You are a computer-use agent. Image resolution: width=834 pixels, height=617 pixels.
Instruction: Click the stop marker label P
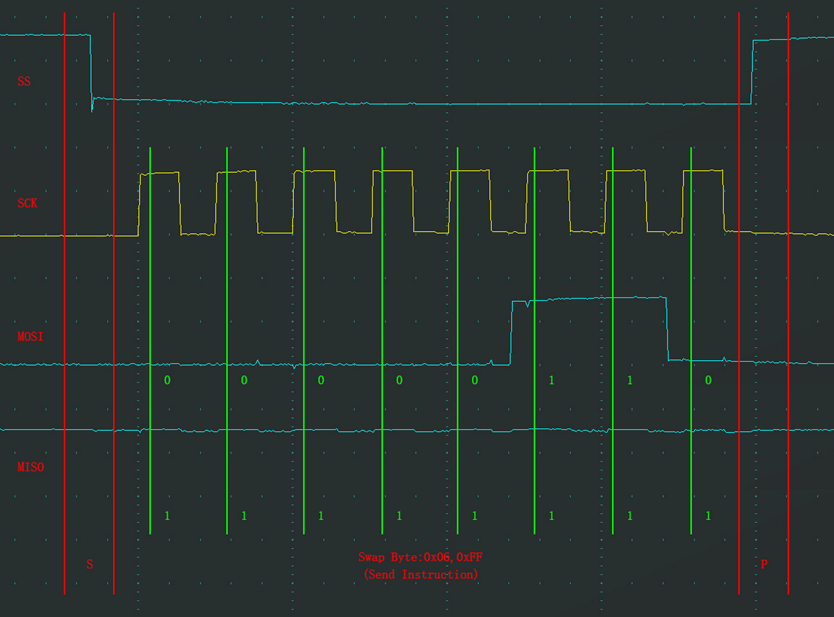coord(764,564)
